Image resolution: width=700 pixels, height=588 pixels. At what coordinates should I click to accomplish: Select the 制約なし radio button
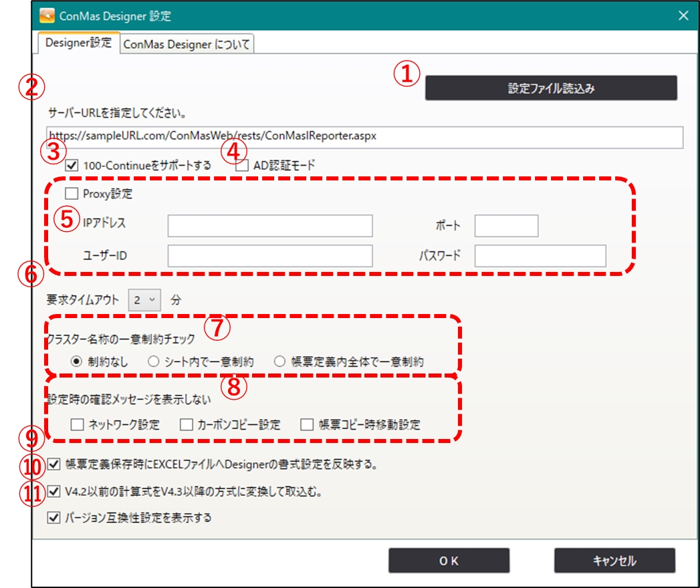tap(76, 361)
